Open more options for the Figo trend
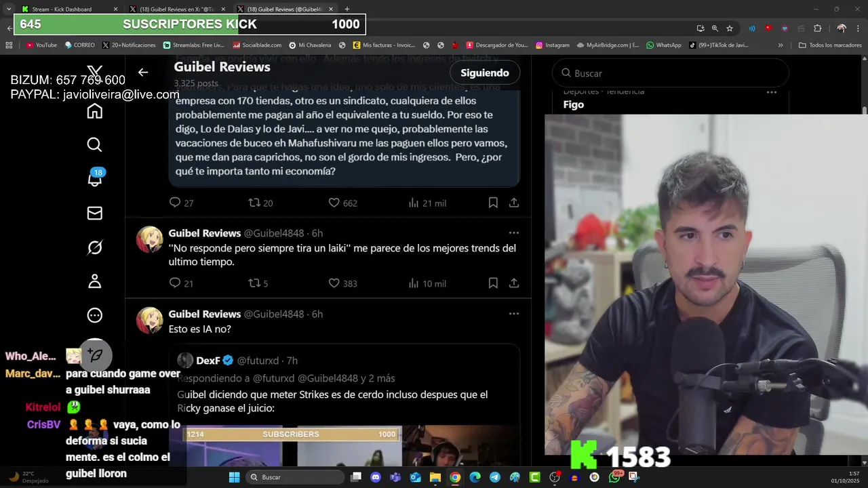The image size is (868, 488). (772, 92)
